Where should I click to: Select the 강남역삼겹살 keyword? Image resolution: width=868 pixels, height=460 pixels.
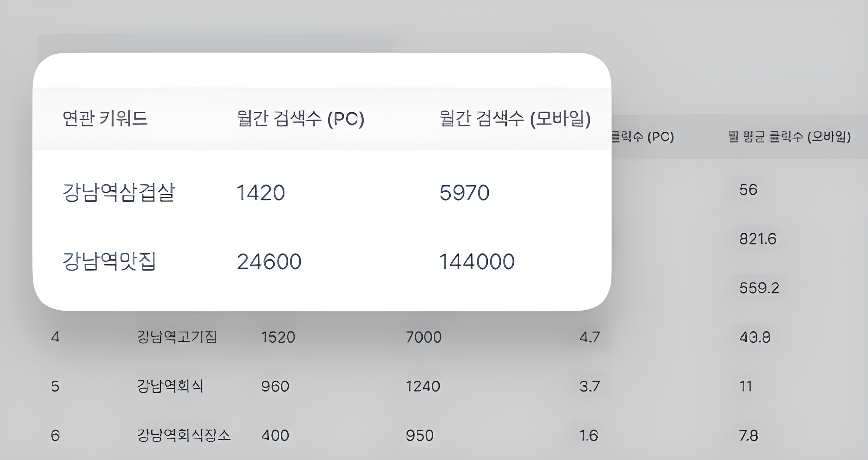[x=118, y=193]
